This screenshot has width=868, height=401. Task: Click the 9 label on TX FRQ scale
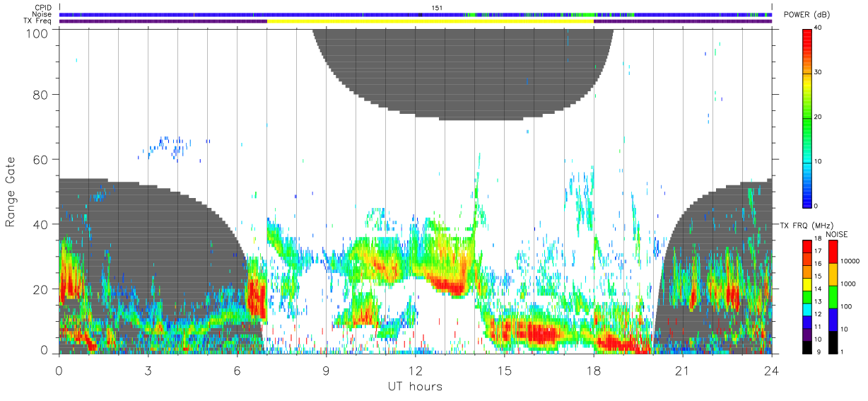point(817,351)
